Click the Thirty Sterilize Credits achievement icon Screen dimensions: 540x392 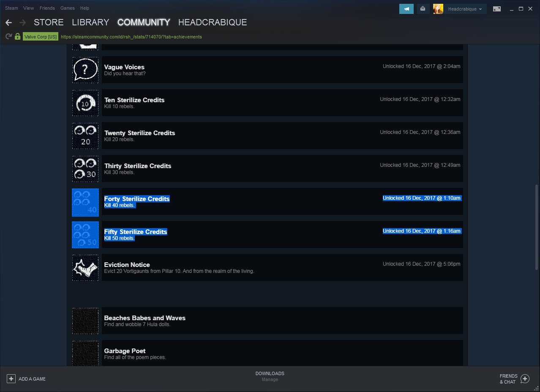85,169
